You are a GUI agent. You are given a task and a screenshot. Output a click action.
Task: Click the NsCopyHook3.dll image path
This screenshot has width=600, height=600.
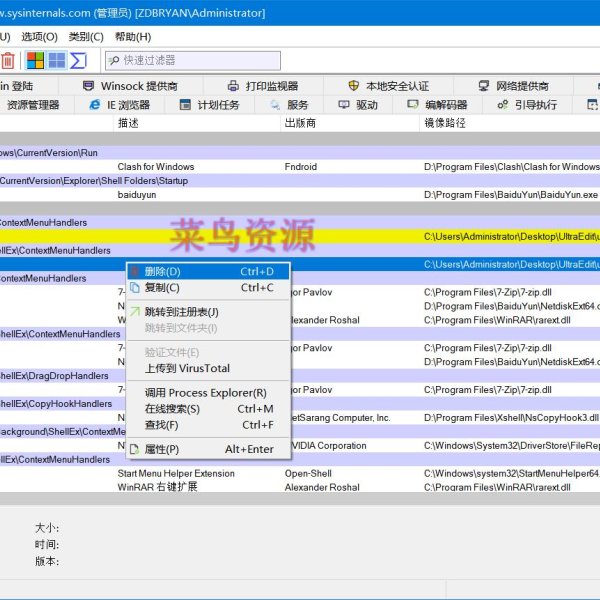coord(511,417)
